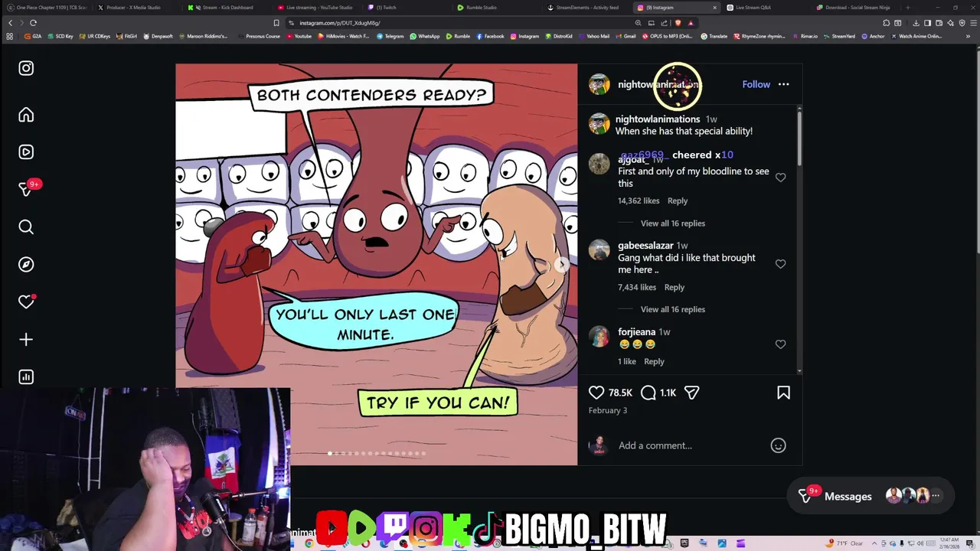
Task: Expand all 16 replies under ajgoat_ comment
Action: point(673,223)
